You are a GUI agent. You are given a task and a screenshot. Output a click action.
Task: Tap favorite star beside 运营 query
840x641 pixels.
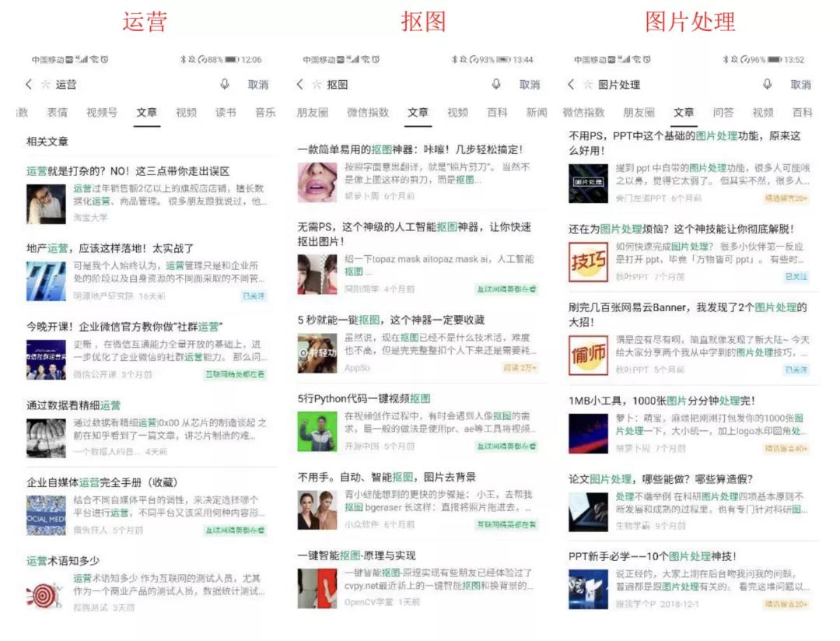pyautogui.click(x=46, y=84)
